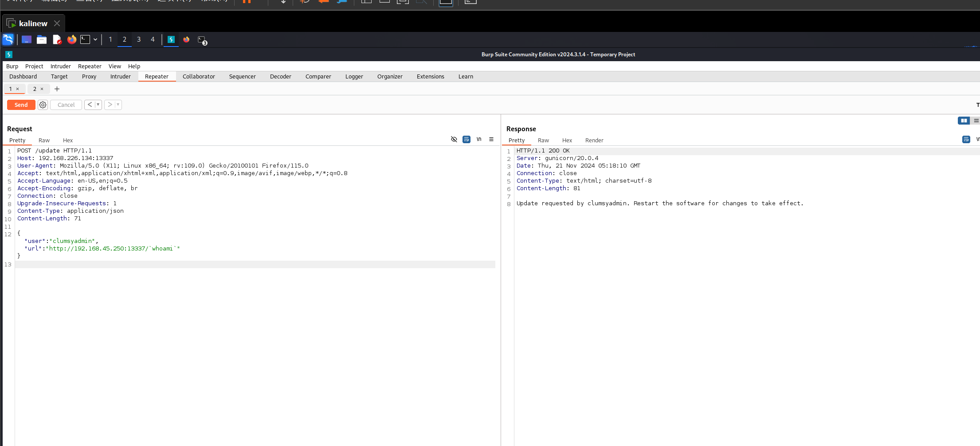Screen dimensions: 980x446
Task: Switch to workspace 1
Action: click(110, 39)
